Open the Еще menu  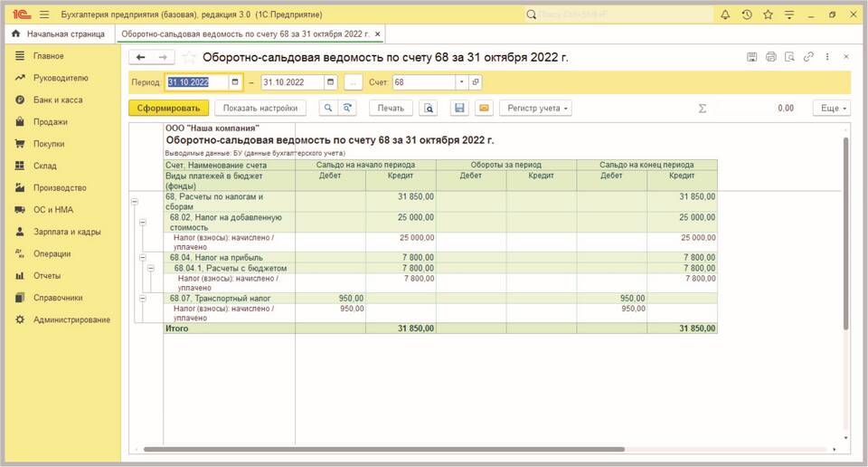click(x=831, y=108)
